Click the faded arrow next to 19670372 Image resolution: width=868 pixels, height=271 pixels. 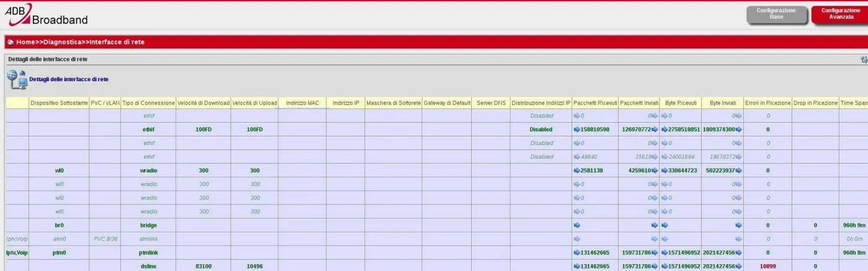coord(738,157)
